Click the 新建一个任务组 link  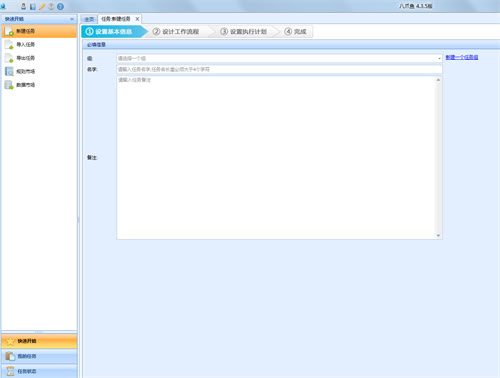pos(462,57)
